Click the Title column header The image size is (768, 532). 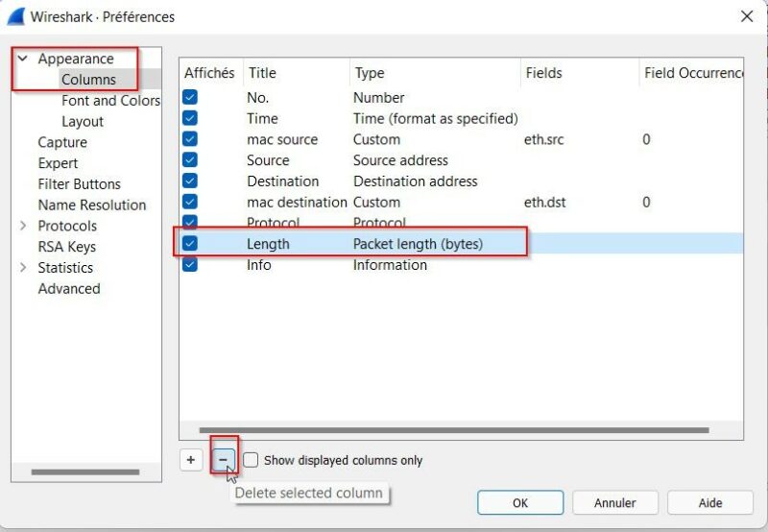pos(296,73)
